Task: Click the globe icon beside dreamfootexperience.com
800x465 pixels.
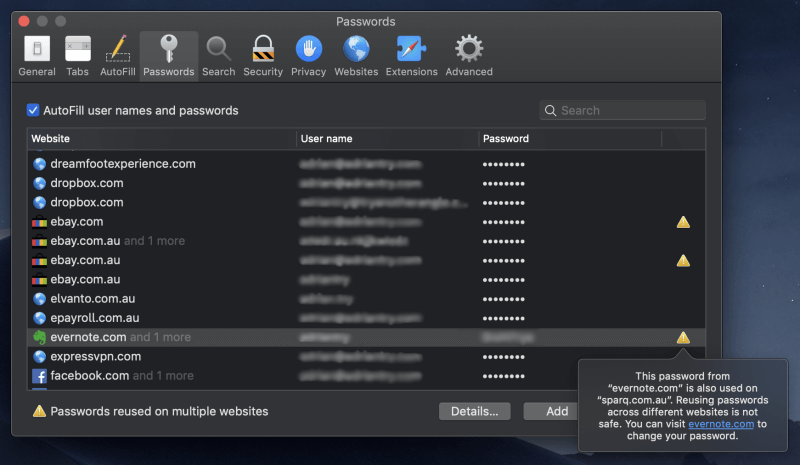Action: pyautogui.click(x=39, y=164)
